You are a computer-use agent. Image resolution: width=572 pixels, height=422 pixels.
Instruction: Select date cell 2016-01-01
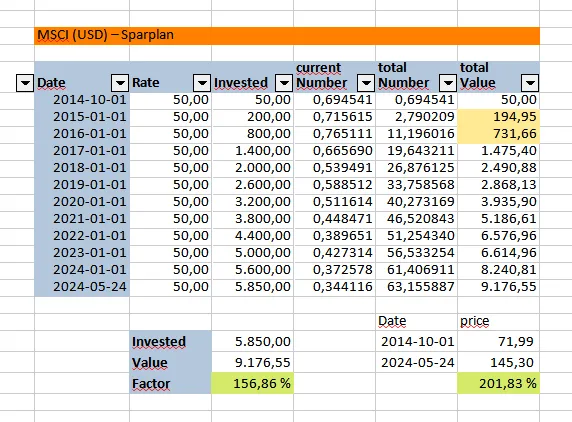[82, 134]
